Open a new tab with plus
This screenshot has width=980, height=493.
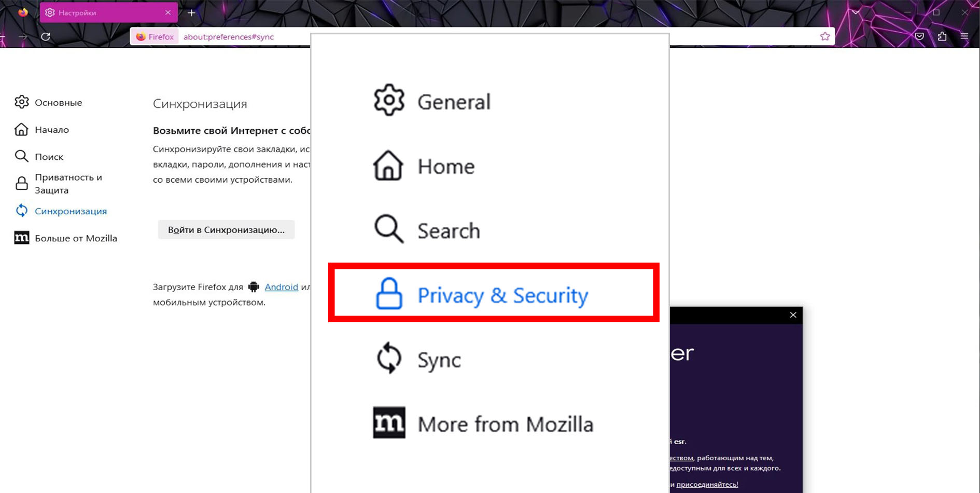(x=191, y=12)
